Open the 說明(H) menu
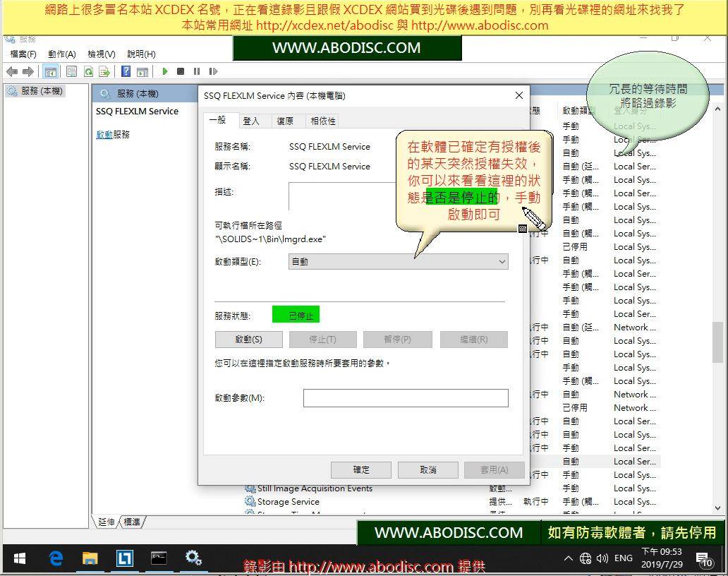The image size is (728, 576). click(x=141, y=54)
